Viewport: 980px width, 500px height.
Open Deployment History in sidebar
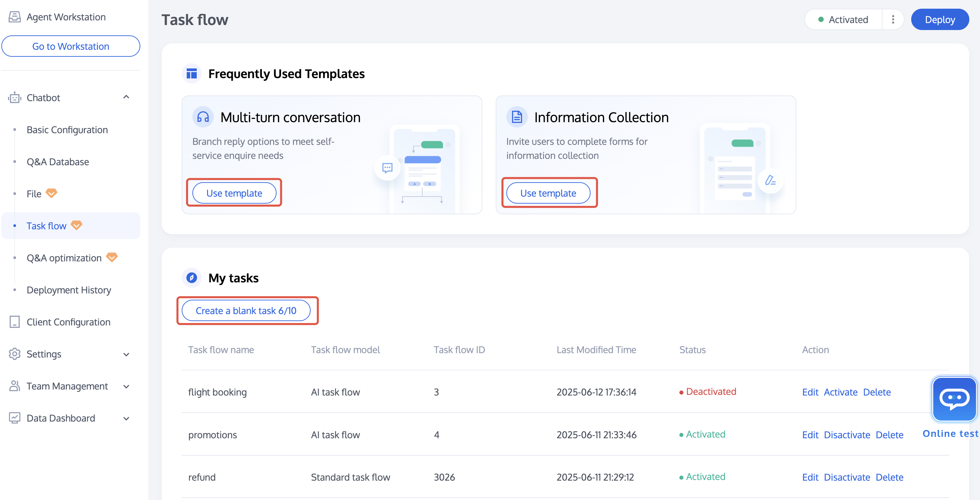coord(69,290)
